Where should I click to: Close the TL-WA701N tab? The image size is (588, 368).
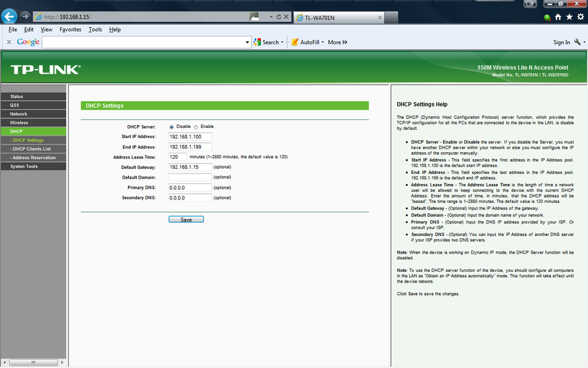[379, 18]
